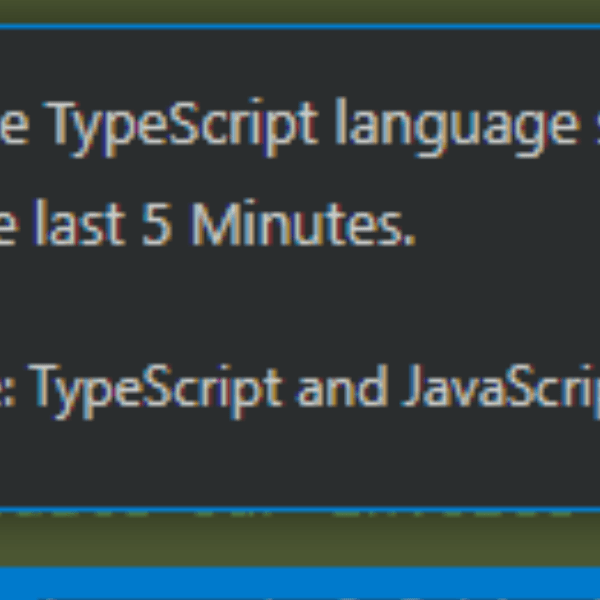Click the word "and" in source line
The image size is (600, 600).
pyautogui.click(x=341, y=389)
